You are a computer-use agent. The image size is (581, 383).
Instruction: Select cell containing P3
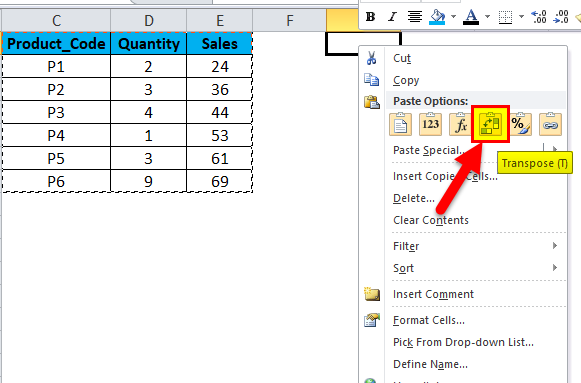(56, 113)
